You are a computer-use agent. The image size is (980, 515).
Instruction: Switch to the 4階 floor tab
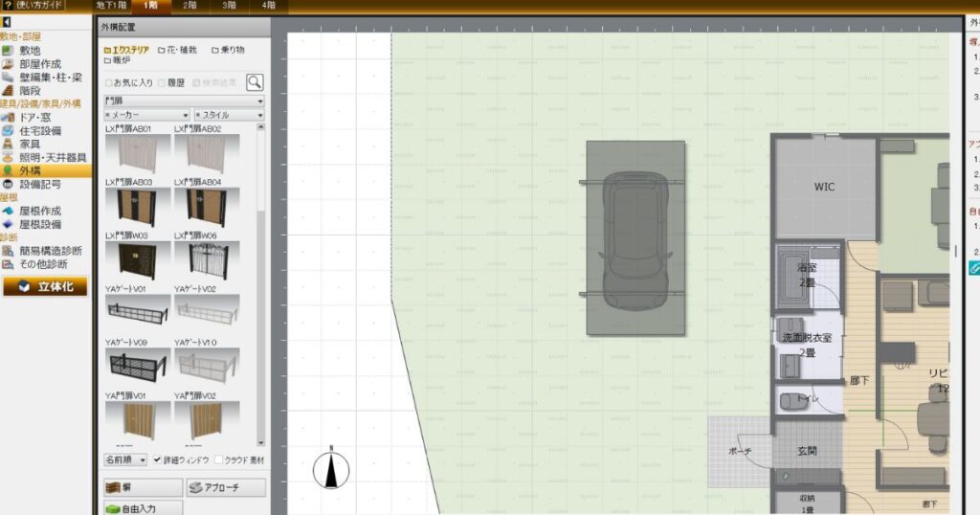tap(268, 6)
